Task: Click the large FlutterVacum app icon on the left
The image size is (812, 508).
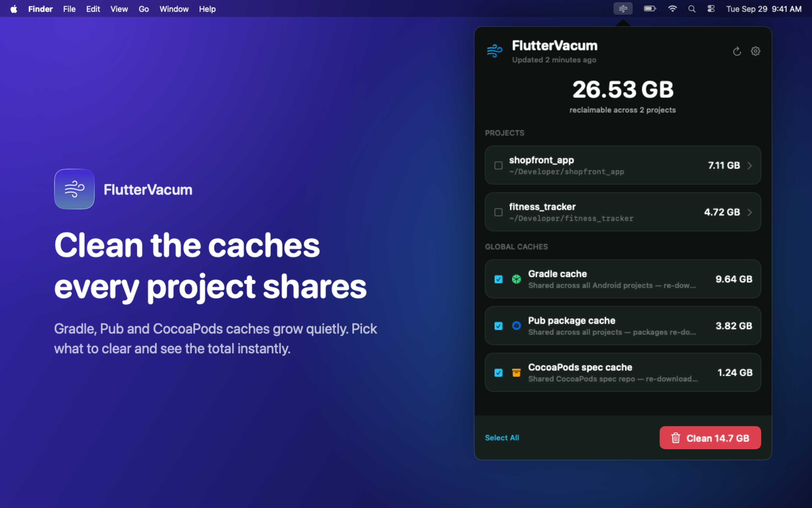Action: coord(74,189)
